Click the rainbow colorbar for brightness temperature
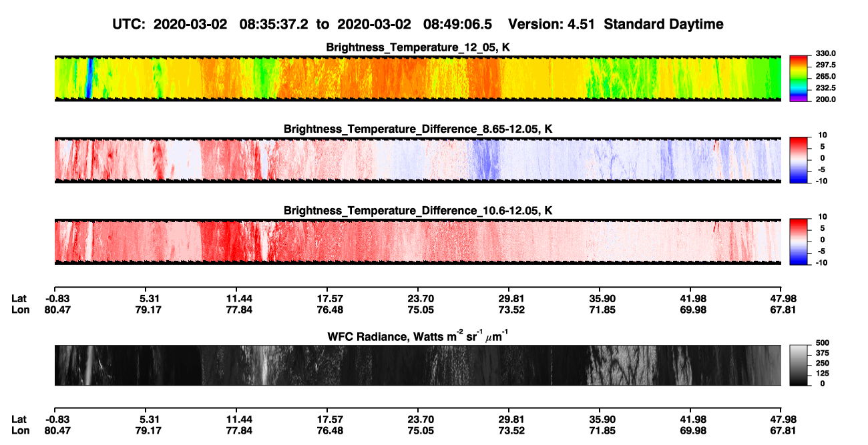868x445 pixels. [799, 77]
